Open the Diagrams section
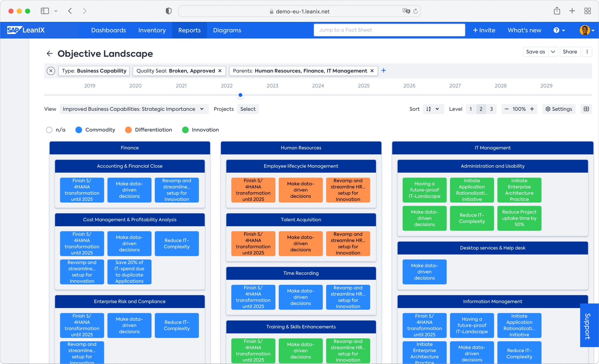The image size is (599, 364). 227,30
